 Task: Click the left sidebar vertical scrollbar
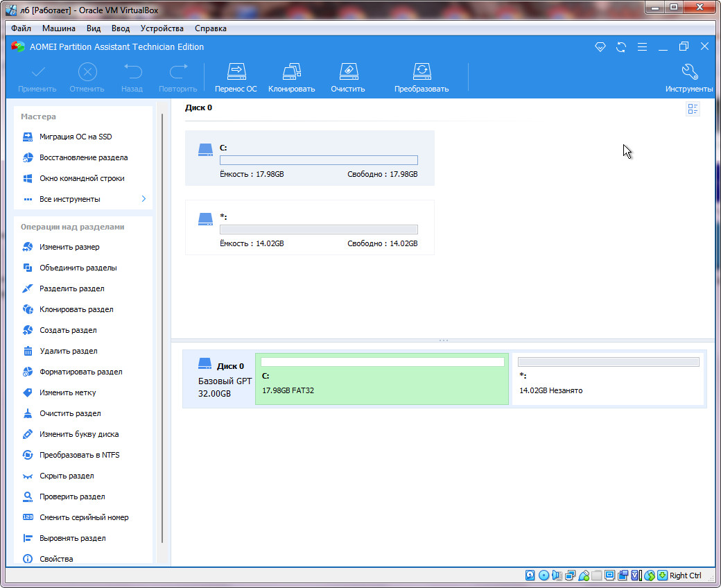(162, 326)
